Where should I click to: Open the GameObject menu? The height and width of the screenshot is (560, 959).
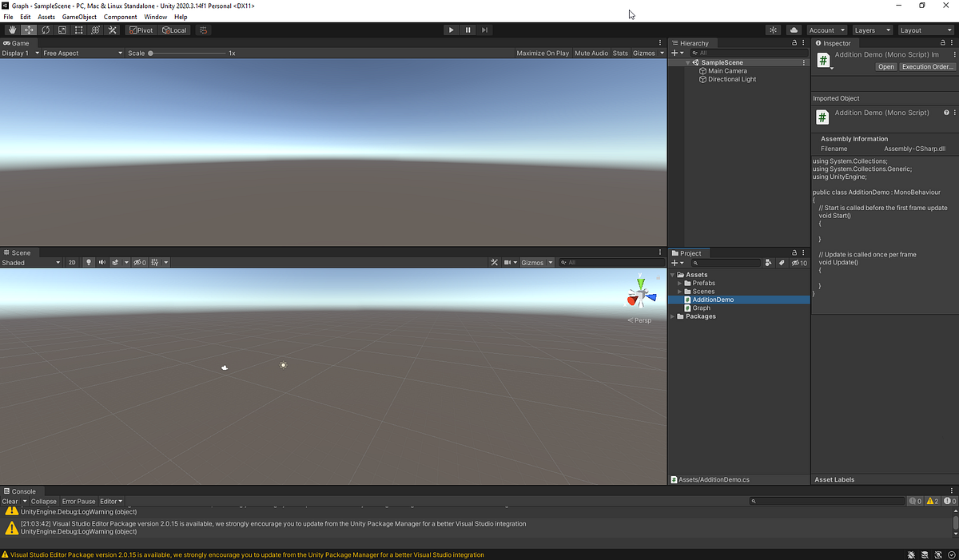[x=79, y=17]
